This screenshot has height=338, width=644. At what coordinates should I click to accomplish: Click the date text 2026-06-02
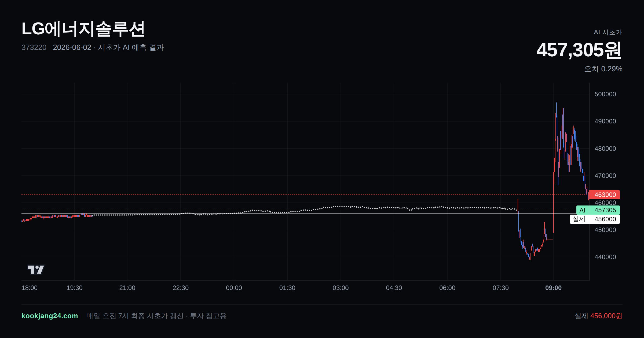coord(72,47)
